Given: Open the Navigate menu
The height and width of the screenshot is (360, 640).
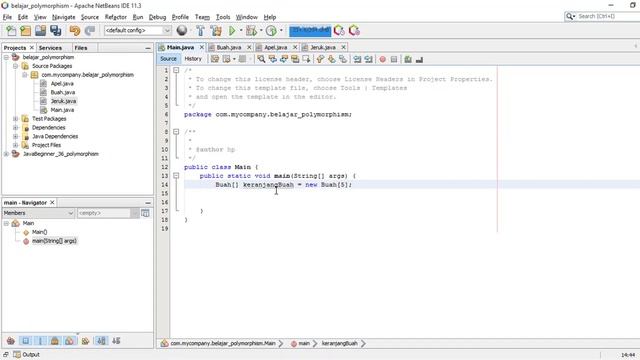Looking at the screenshot, I should tap(63, 17).
